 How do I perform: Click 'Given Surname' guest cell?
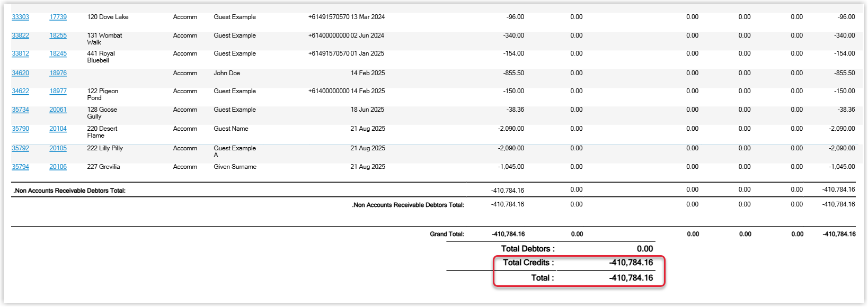point(235,167)
